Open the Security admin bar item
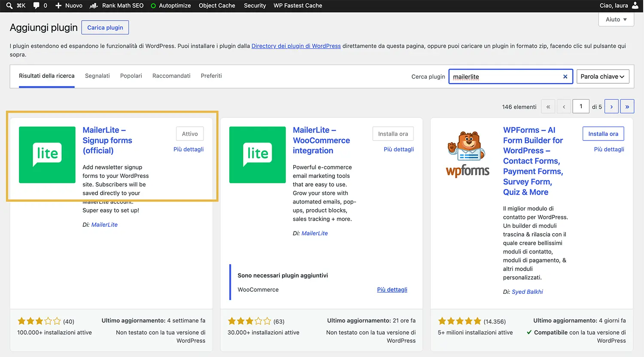Viewport: 644px width, 357px height. point(255,6)
